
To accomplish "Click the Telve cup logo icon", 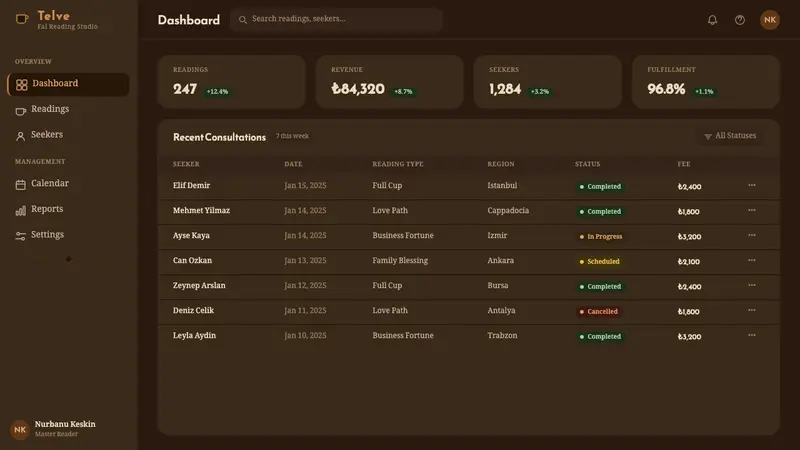I will pos(21,19).
